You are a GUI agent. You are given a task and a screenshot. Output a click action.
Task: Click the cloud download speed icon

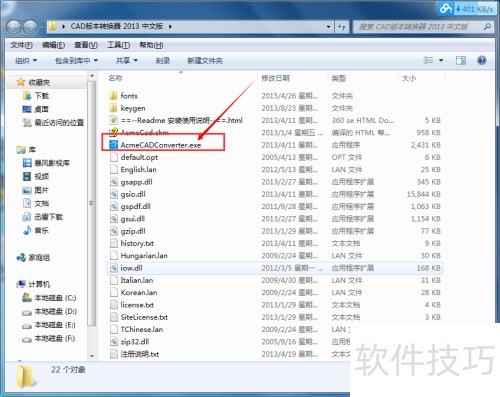[446, 8]
